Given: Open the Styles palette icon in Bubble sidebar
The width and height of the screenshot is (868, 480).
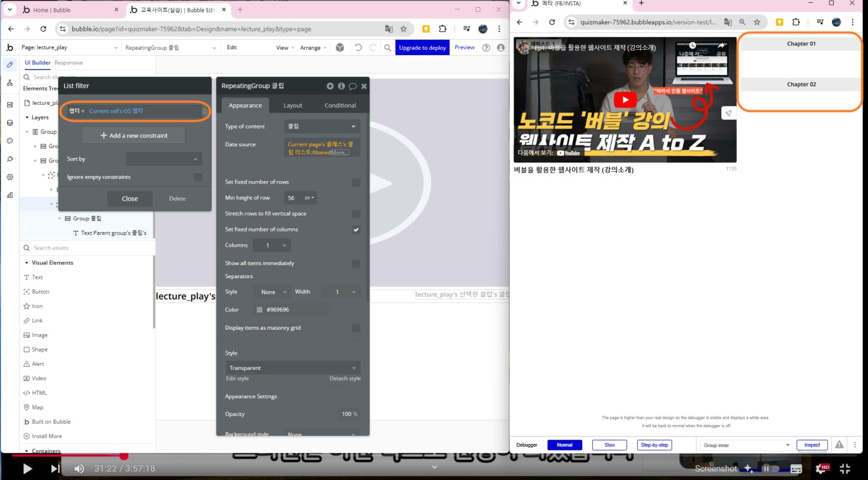Looking at the screenshot, I should point(9,141).
